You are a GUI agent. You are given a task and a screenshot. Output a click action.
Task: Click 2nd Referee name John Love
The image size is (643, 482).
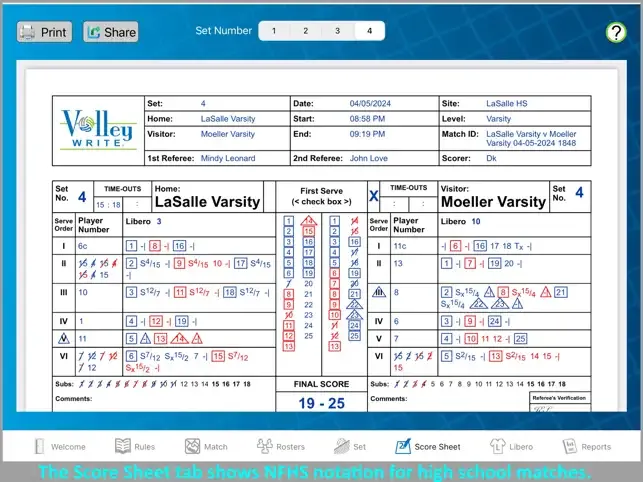[x=368, y=158]
